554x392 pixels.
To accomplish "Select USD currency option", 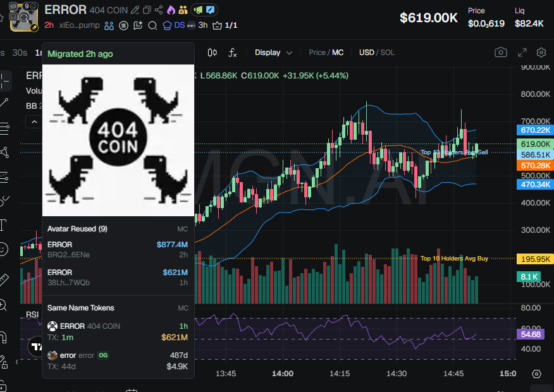I will (x=366, y=52).
